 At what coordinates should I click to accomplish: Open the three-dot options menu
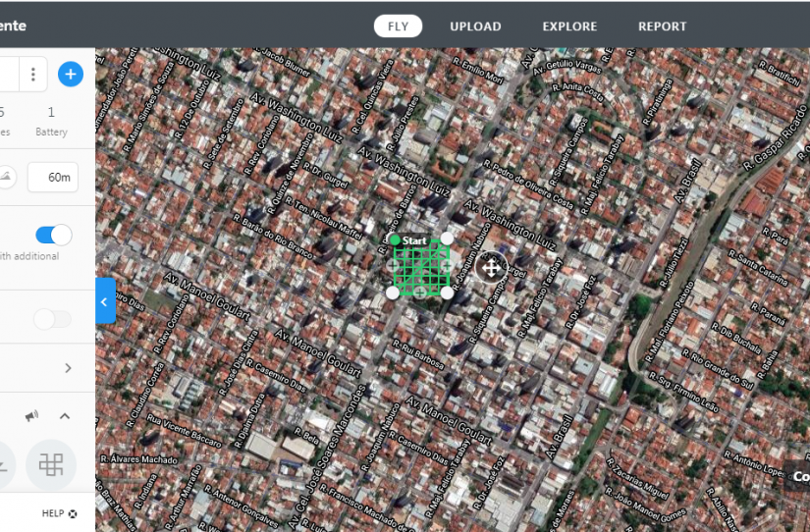click(33, 75)
